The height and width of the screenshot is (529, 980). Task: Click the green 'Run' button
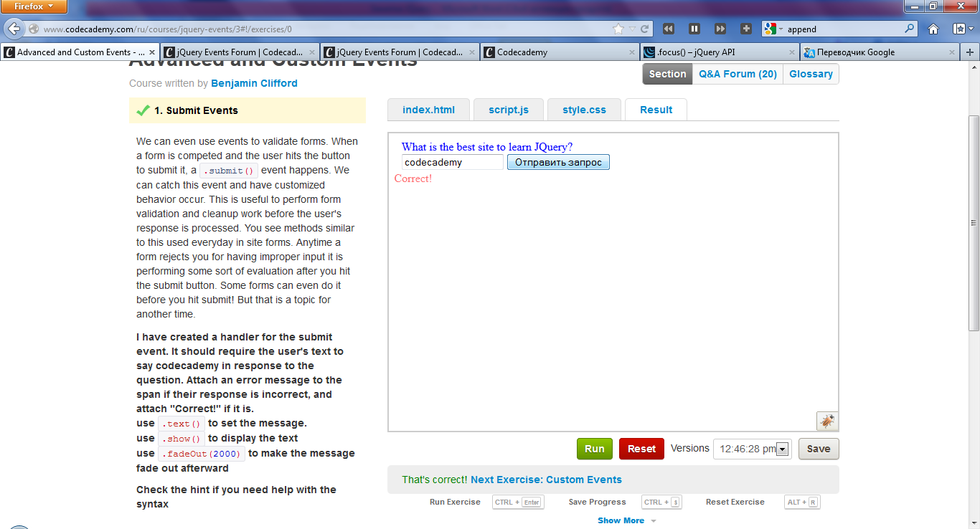[x=595, y=449]
